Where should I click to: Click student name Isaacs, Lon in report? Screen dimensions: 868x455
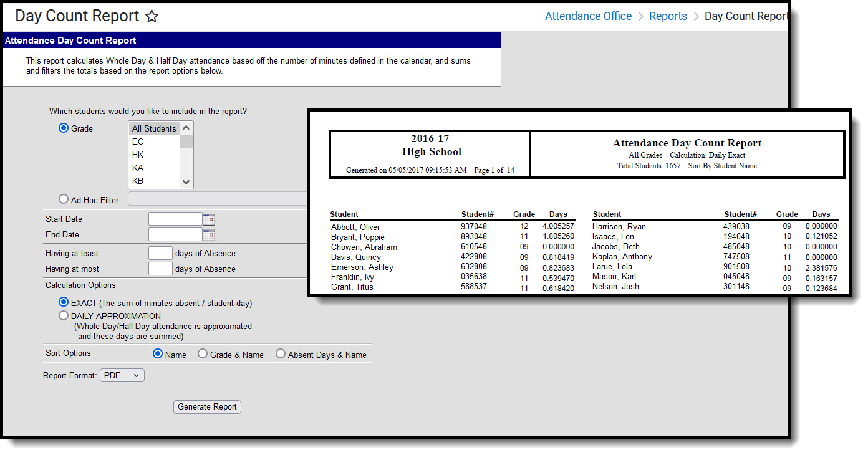tap(613, 237)
